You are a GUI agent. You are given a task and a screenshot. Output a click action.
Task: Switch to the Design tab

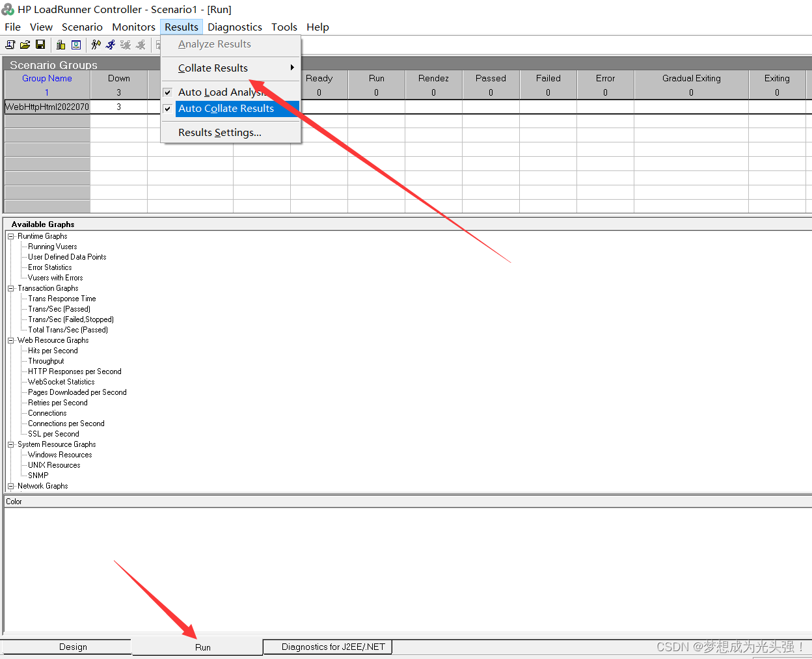tap(73, 647)
